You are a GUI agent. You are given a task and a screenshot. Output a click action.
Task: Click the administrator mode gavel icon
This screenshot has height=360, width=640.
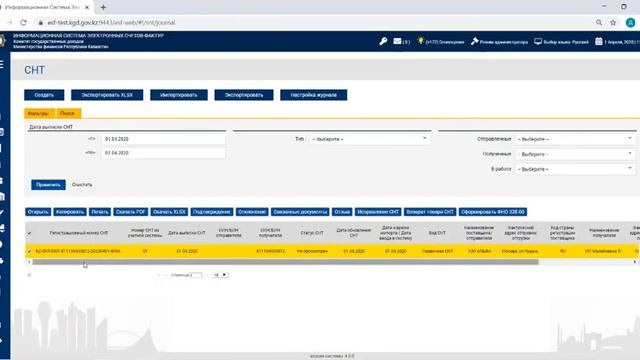click(x=474, y=41)
